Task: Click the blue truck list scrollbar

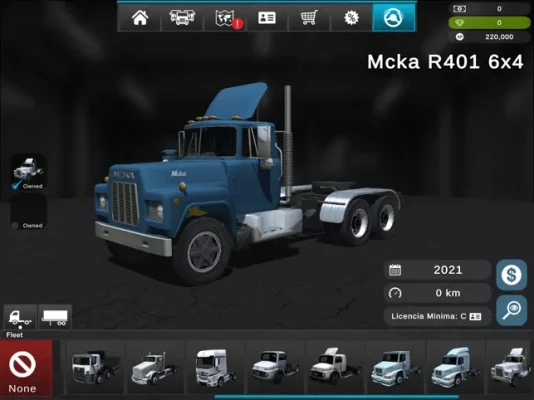Action: [336, 397]
